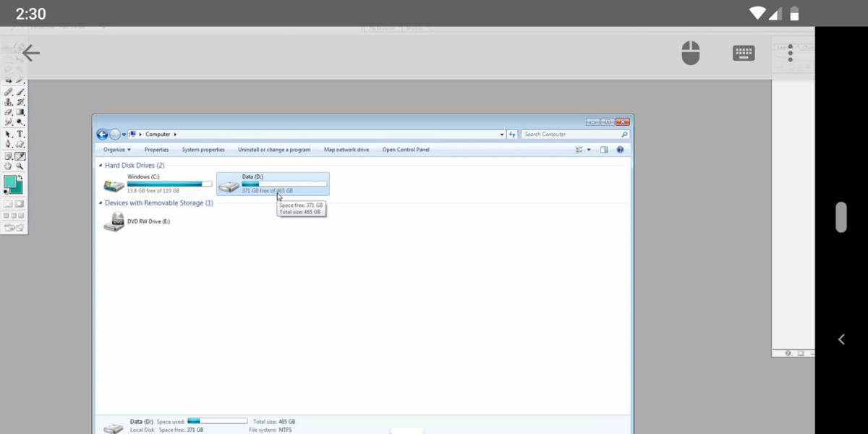
Task: Select the Type tool in the toolbox
Action: [x=20, y=133]
